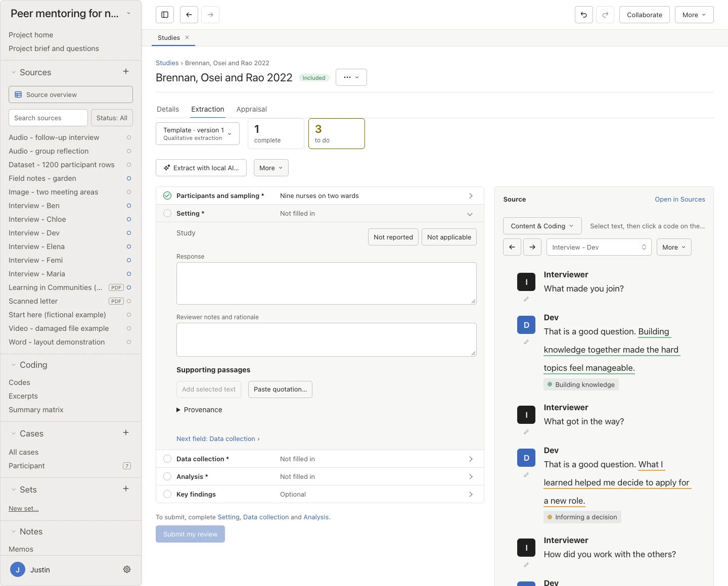Go back with the left arrow button
The height and width of the screenshot is (586, 728).
coord(189,15)
